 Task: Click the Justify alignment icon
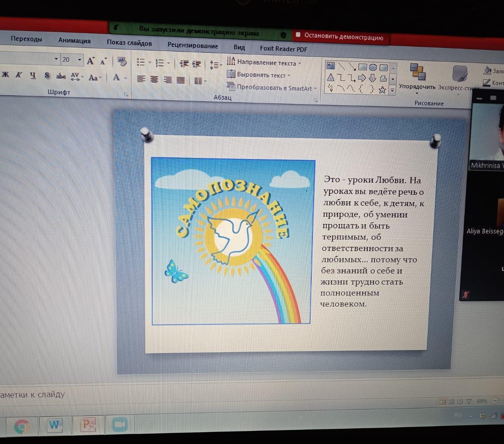181,80
